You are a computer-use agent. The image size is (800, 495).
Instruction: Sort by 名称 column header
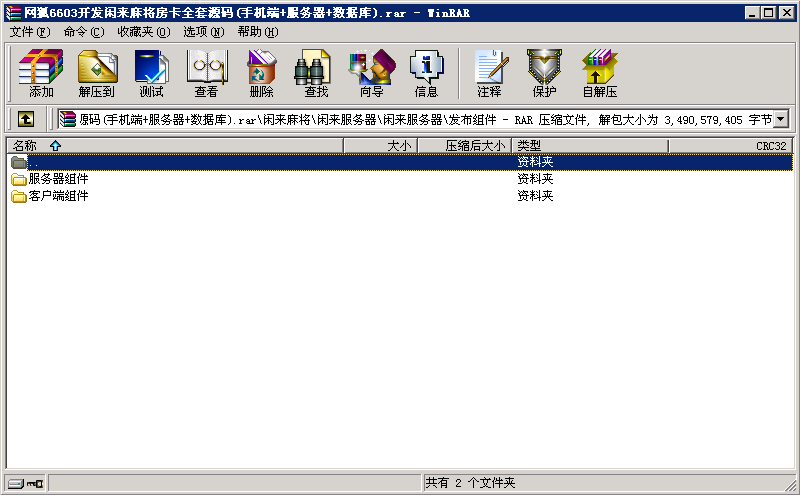click(25, 146)
